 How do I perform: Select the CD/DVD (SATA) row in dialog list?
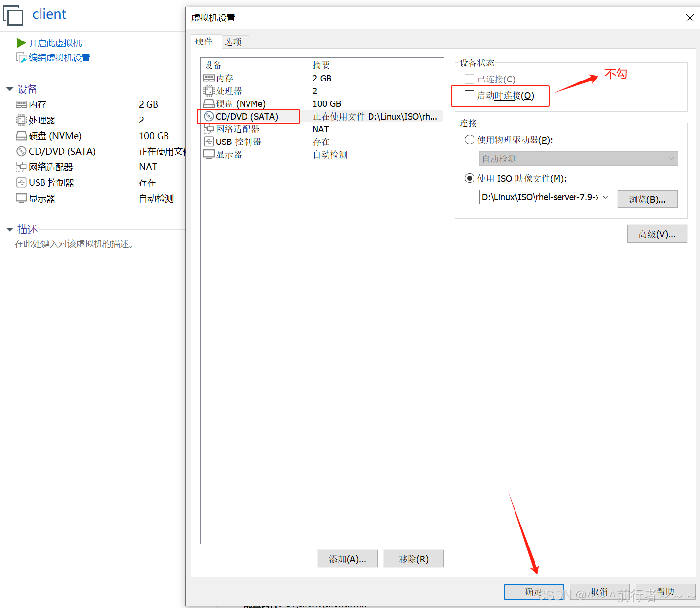tap(322, 116)
